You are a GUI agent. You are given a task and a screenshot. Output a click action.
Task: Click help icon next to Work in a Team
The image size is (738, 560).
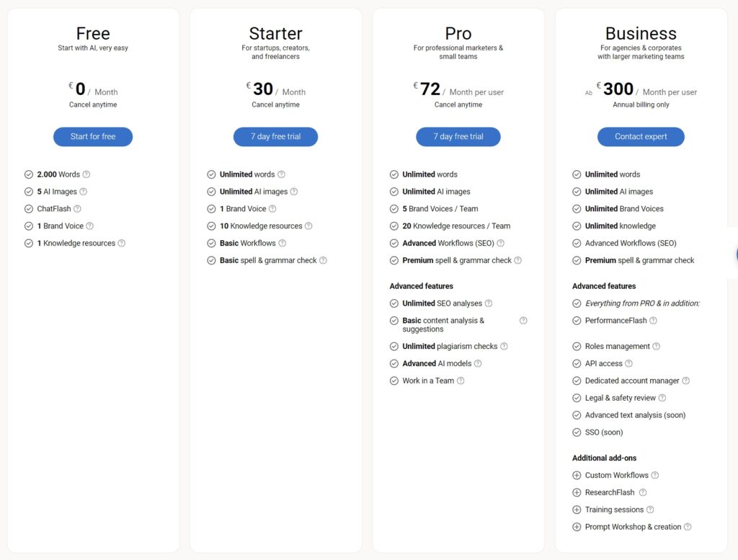pos(461,381)
